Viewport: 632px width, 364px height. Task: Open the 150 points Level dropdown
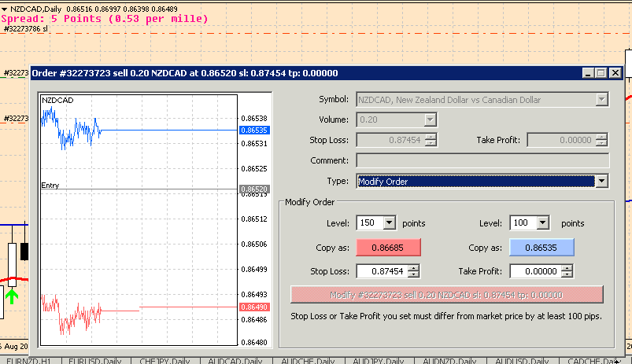coord(389,222)
